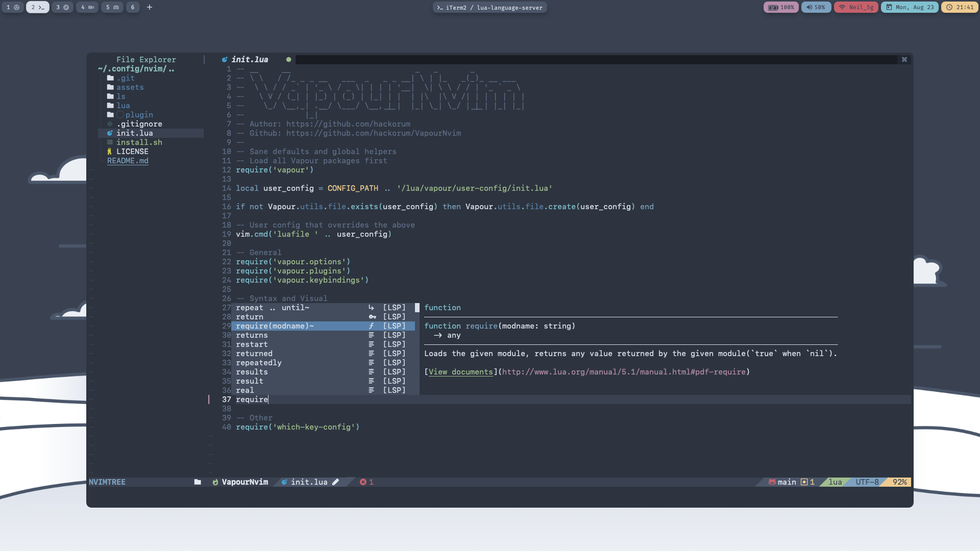Toggle the volume 50% widget
This screenshot has width=980, height=551.
tap(816, 8)
